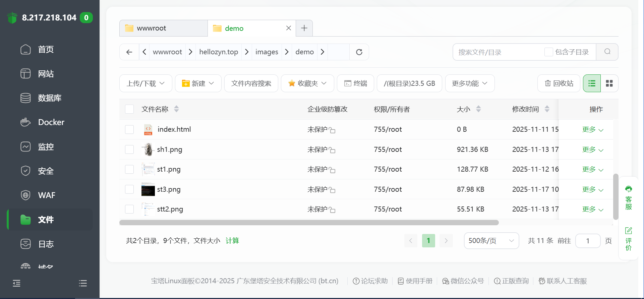Click lock icon for sh1.png protection

point(332,150)
